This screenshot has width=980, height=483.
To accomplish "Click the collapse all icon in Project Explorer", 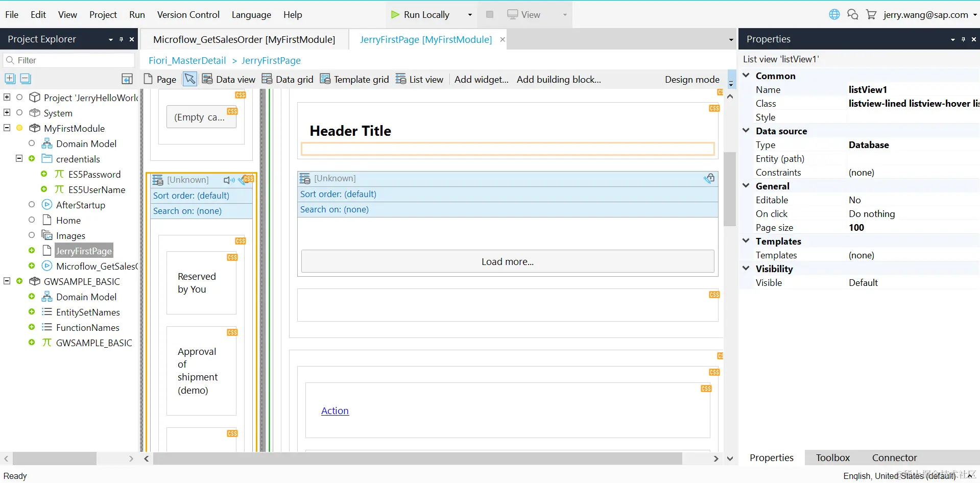I will click(26, 79).
